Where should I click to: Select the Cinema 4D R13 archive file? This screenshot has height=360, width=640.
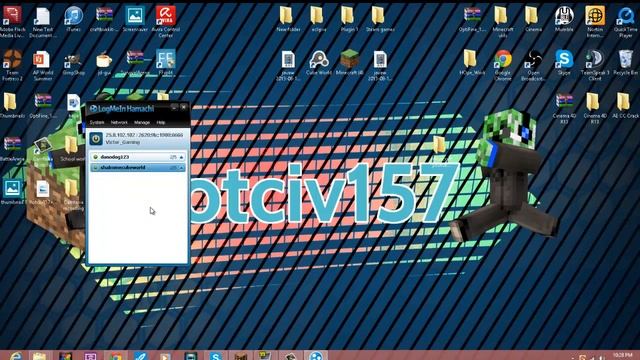click(x=564, y=108)
